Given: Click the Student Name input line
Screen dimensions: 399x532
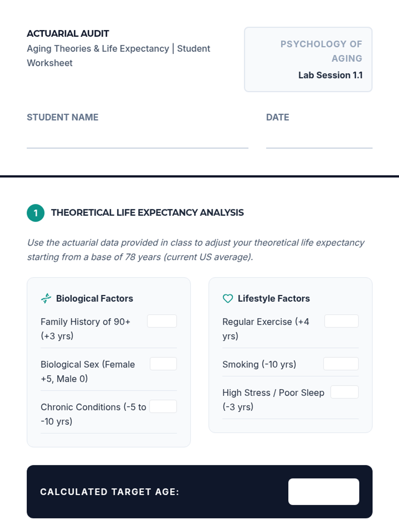Looking at the screenshot, I should tap(138, 140).
